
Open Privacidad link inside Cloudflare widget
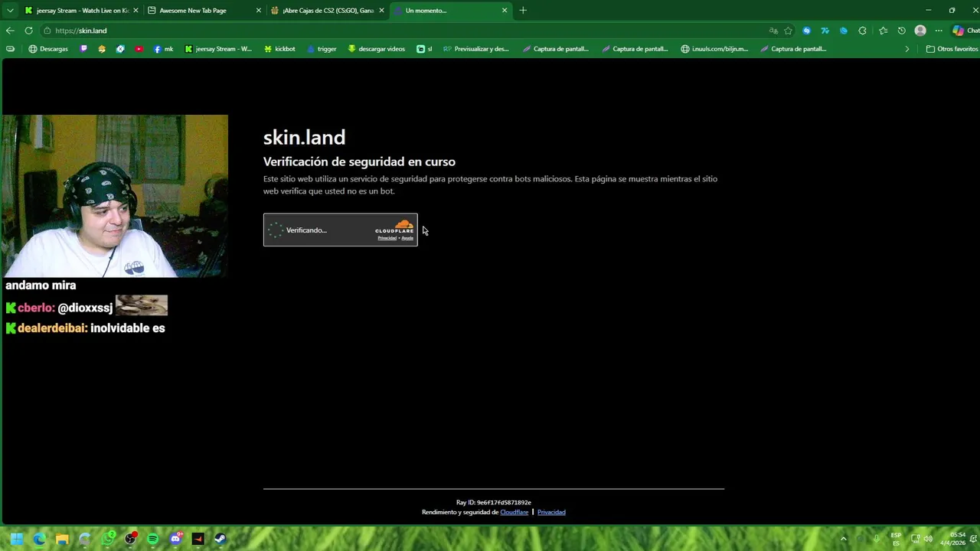click(x=387, y=238)
